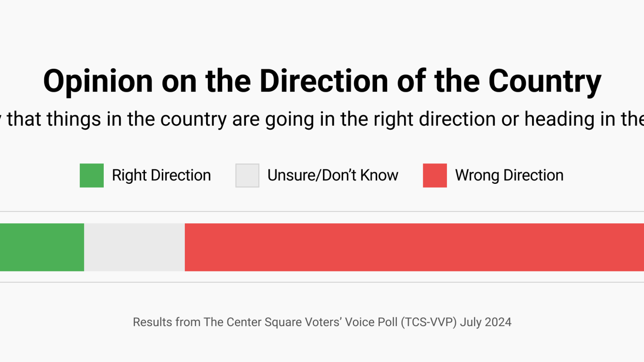Click the red segment of the bar

[x=414, y=248]
